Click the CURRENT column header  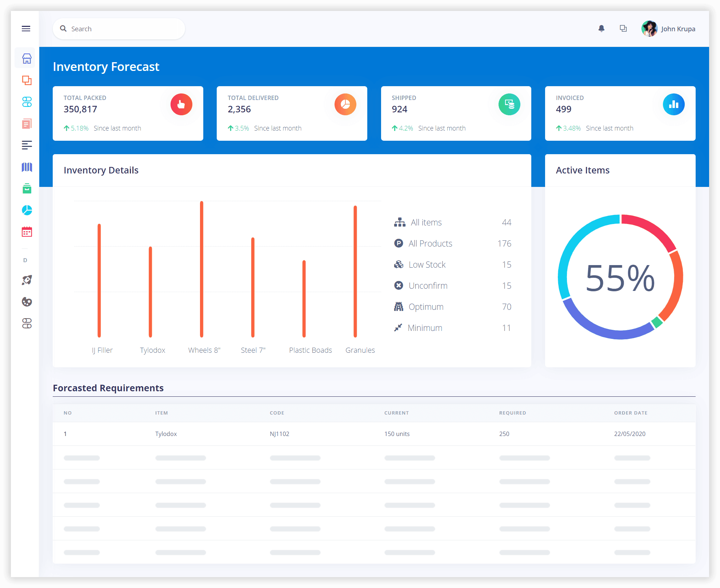pyautogui.click(x=396, y=413)
